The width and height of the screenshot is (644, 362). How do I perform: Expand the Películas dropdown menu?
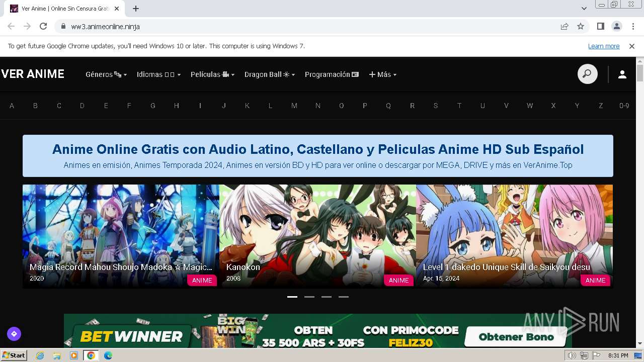pyautogui.click(x=212, y=74)
